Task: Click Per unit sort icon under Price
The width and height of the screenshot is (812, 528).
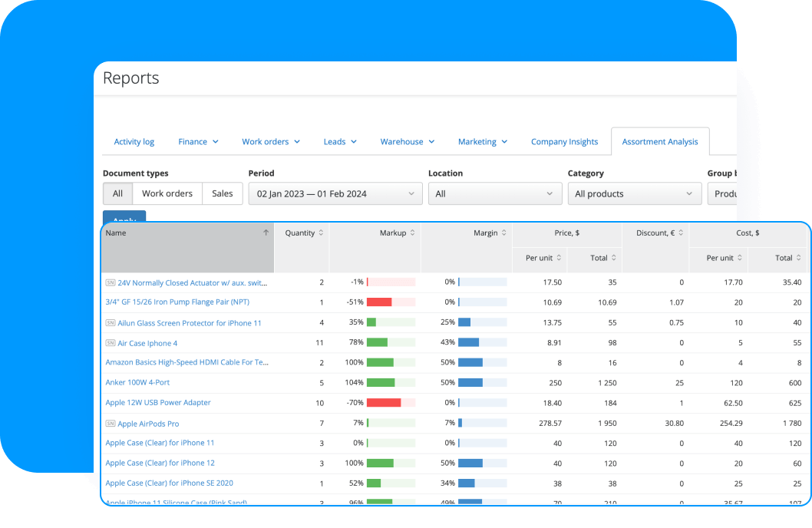Action: pyautogui.click(x=559, y=259)
